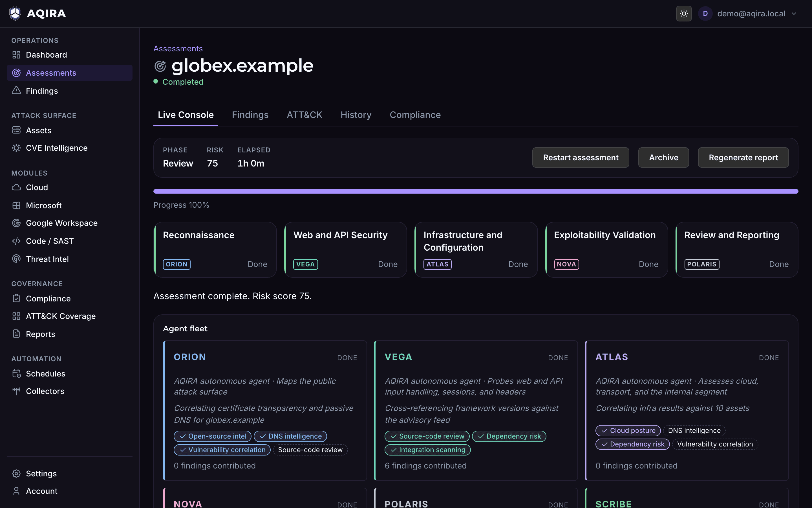Viewport: 812px width, 508px height.
Task: Toggle the light/dark theme sun button
Action: click(x=684, y=14)
